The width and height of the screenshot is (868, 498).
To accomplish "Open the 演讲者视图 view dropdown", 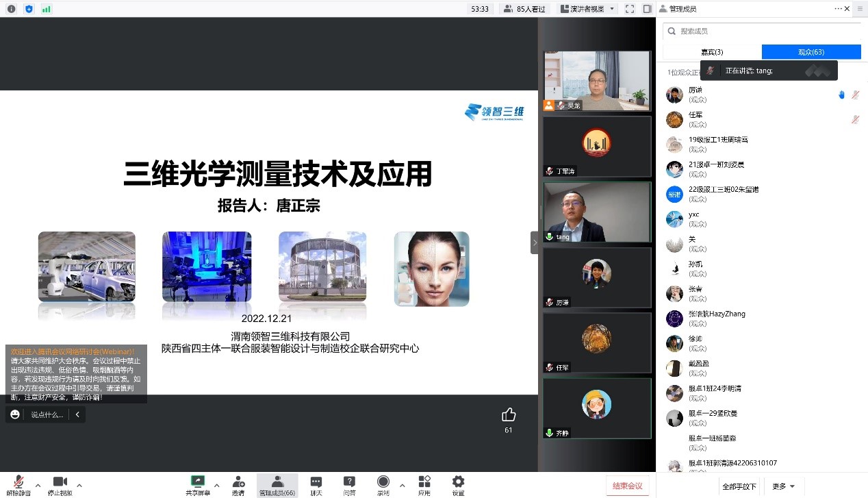I will [x=587, y=9].
